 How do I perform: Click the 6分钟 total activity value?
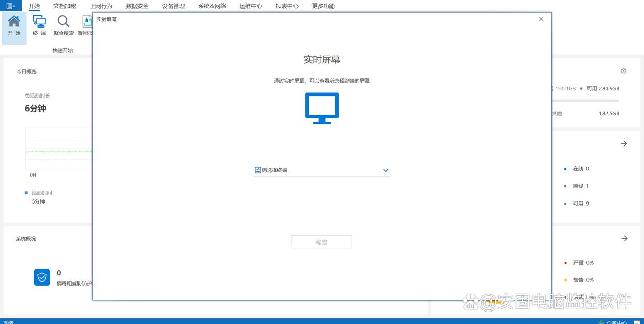[35, 109]
